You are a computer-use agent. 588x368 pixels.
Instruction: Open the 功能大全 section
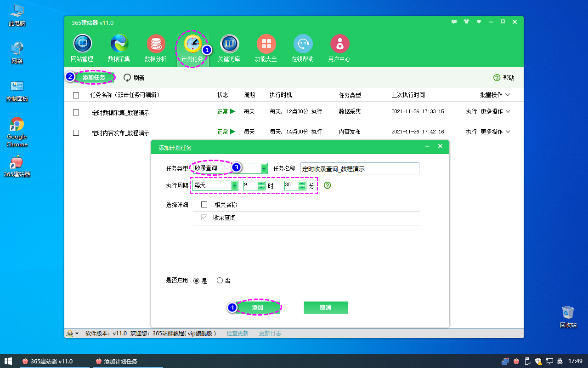coord(266,48)
